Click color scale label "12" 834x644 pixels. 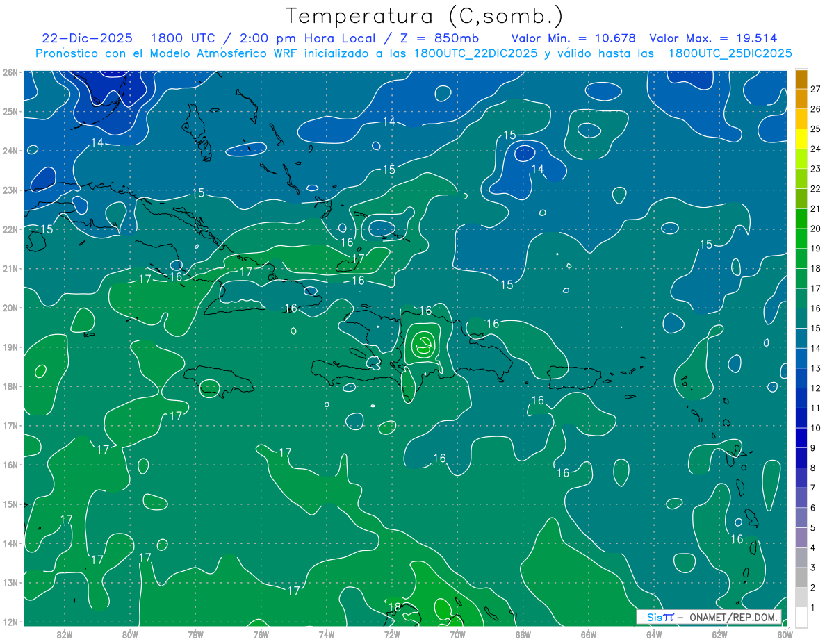click(816, 388)
